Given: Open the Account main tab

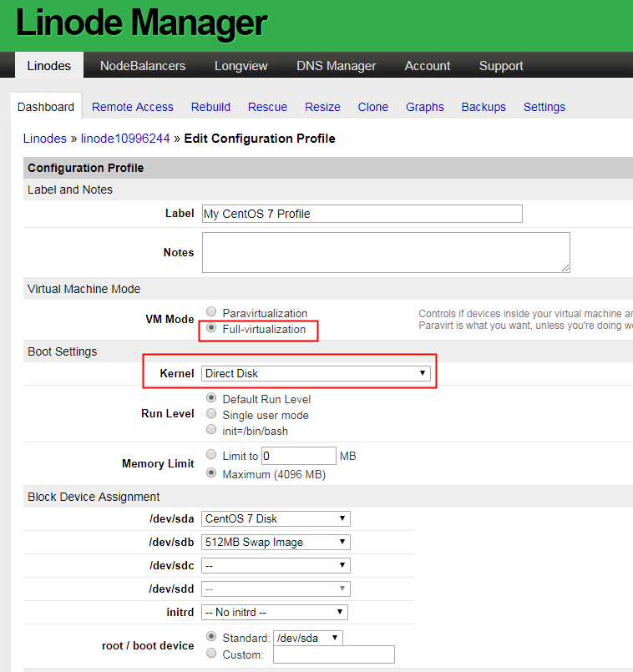Looking at the screenshot, I should click(428, 66).
